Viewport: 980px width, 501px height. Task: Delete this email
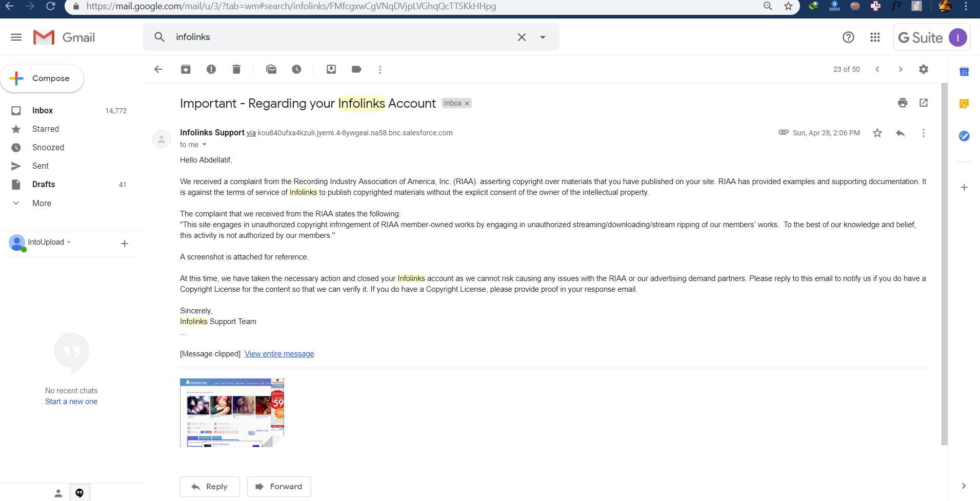click(x=236, y=69)
